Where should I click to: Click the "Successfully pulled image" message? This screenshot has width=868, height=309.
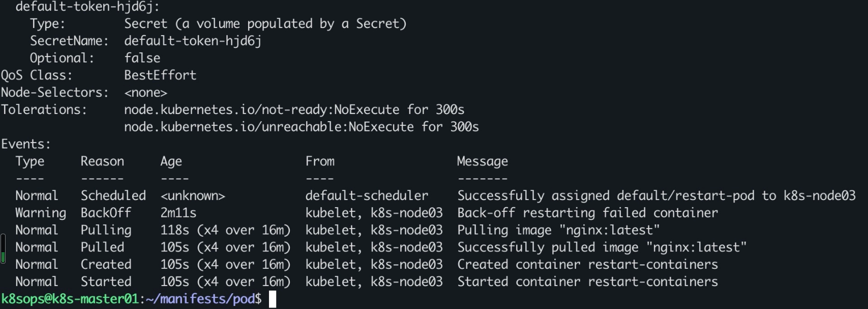click(x=602, y=247)
